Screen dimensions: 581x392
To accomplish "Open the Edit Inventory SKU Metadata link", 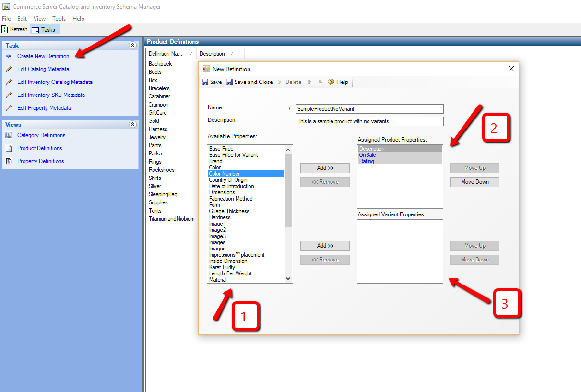I will [51, 95].
